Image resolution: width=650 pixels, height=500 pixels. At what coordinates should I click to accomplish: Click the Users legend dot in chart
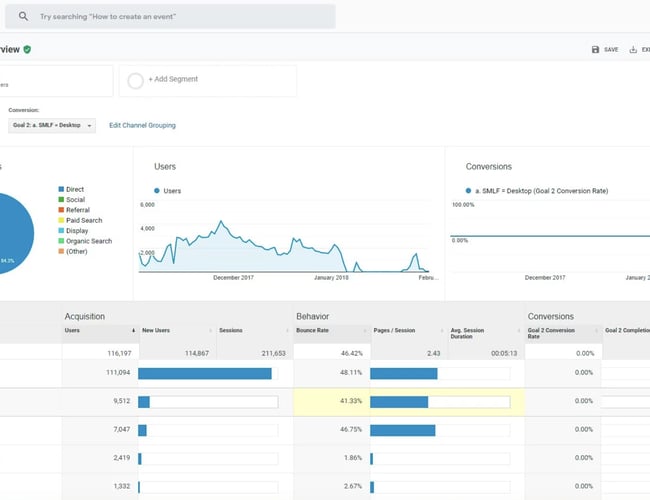click(157, 190)
